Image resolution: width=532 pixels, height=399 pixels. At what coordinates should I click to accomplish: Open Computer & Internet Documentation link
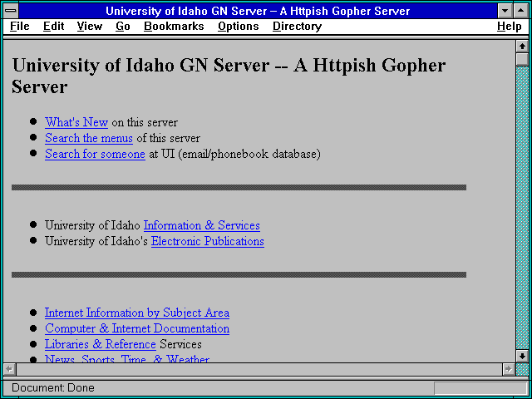click(137, 328)
